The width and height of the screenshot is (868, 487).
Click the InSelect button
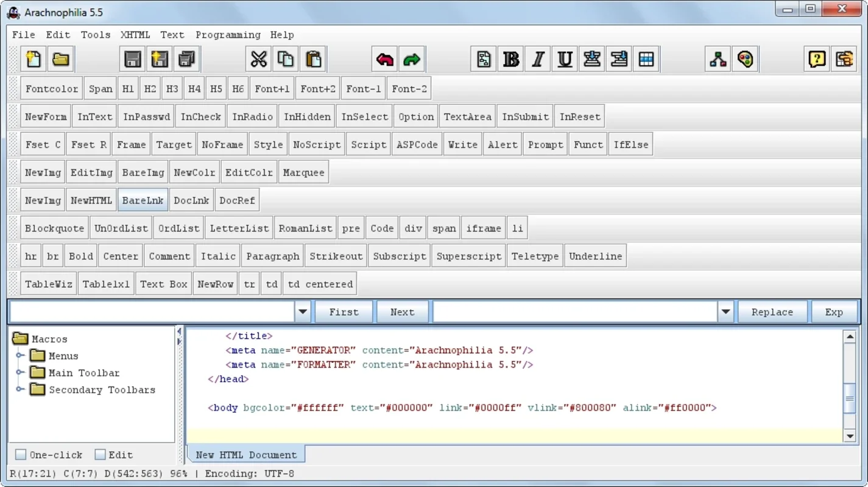(x=364, y=117)
